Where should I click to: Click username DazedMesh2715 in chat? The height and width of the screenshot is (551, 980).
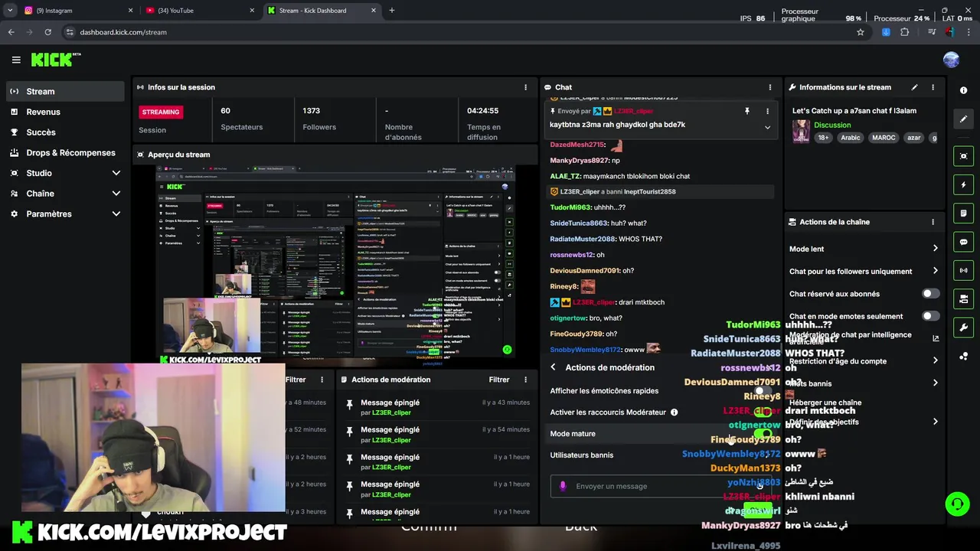(577, 145)
